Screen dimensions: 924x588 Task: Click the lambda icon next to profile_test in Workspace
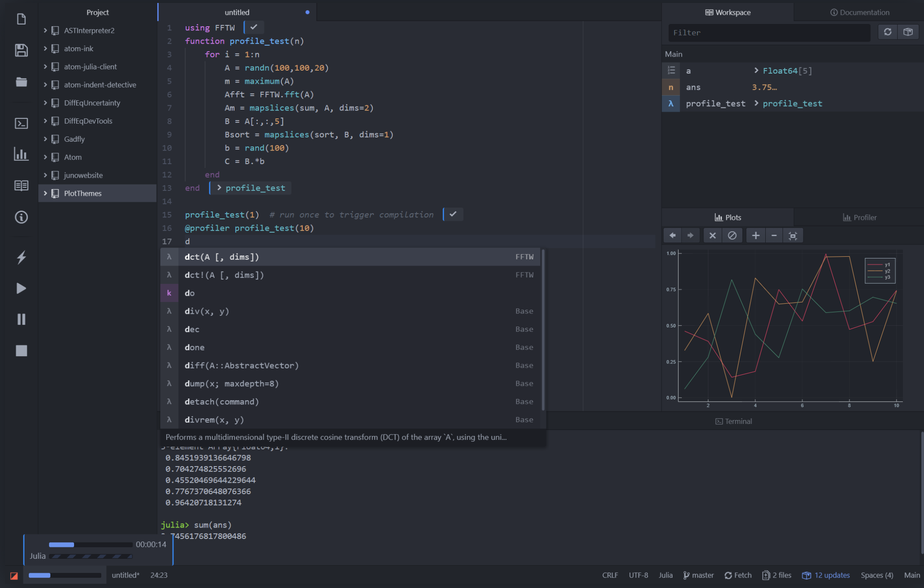671,104
